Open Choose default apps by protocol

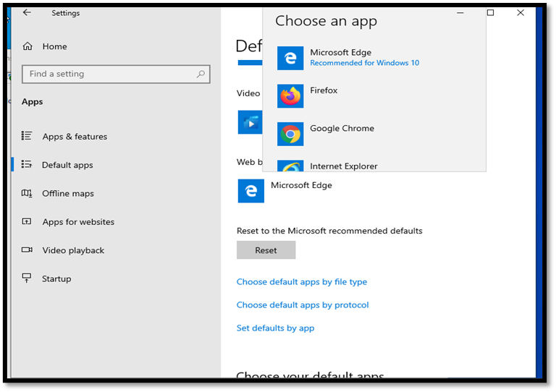(303, 305)
